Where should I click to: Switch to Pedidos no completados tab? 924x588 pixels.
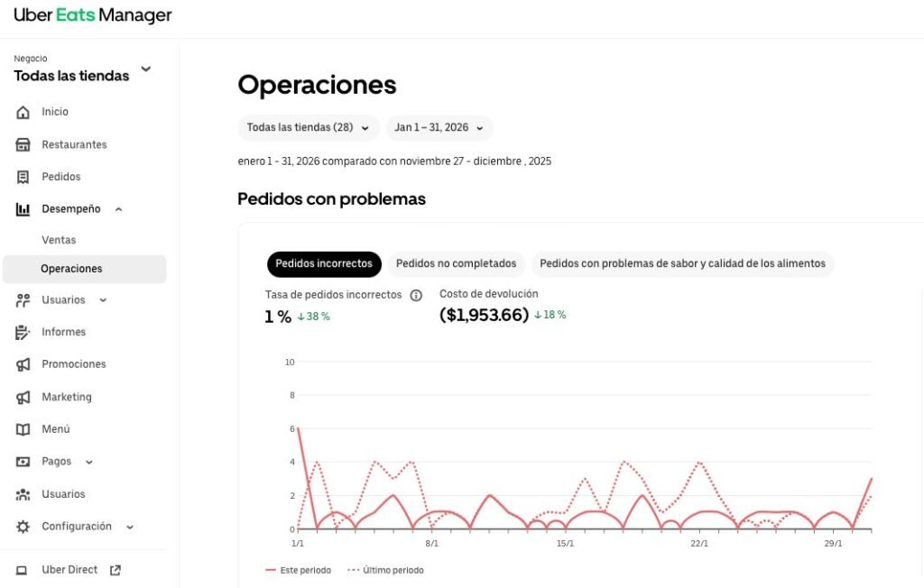coord(456,263)
